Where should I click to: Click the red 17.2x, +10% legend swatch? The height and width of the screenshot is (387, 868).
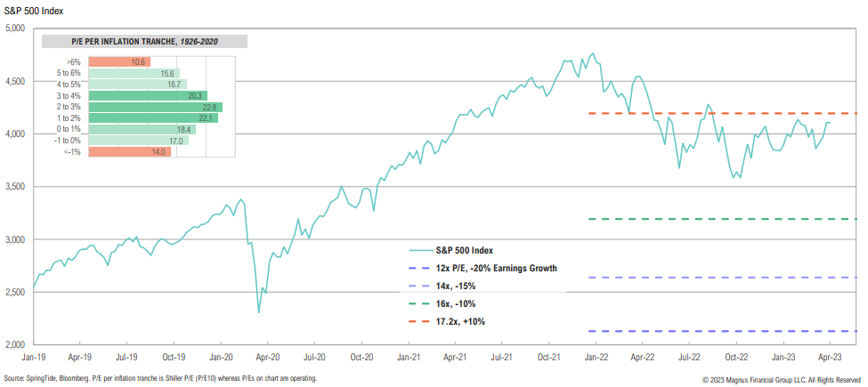click(416, 321)
